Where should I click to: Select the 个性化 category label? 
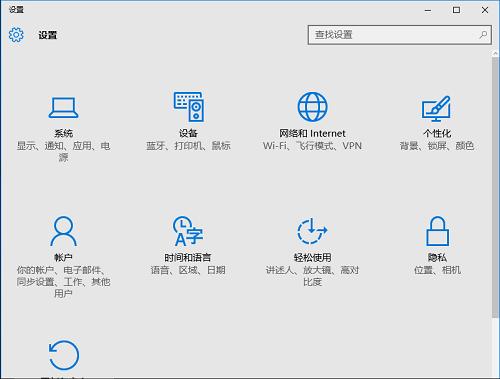(437, 133)
